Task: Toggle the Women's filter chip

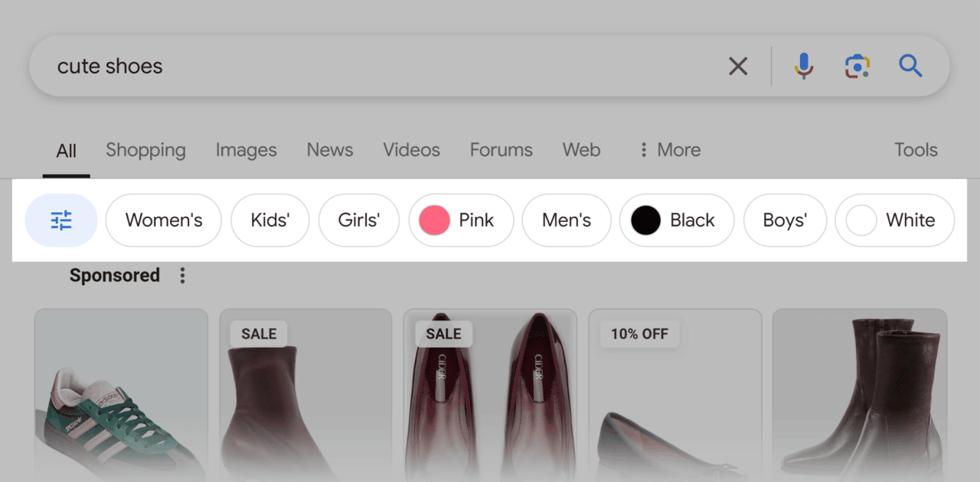Action: 163,220
